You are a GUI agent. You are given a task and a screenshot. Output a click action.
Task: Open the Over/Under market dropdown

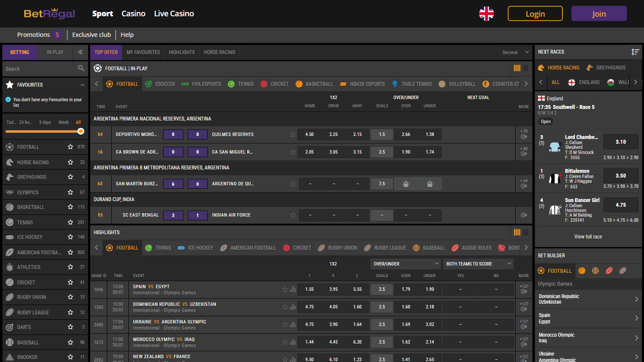406,264
